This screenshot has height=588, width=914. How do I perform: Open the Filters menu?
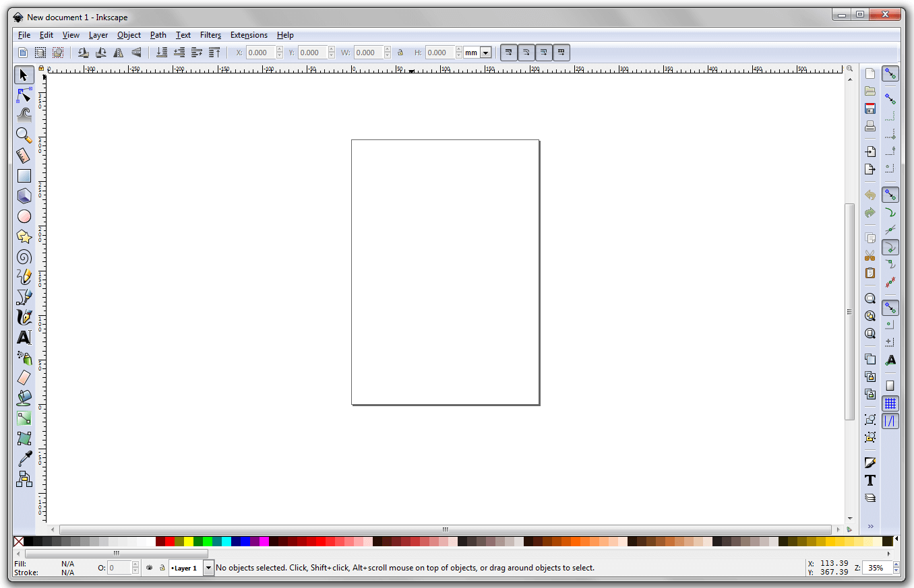click(x=210, y=35)
